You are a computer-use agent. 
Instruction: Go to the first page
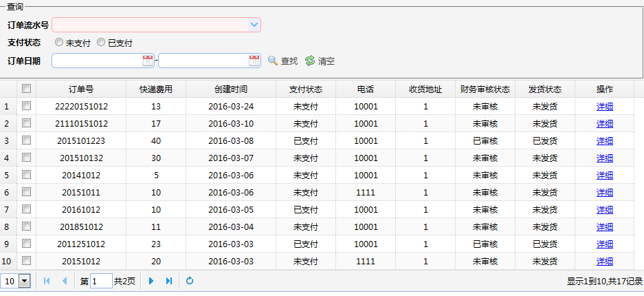(47, 281)
